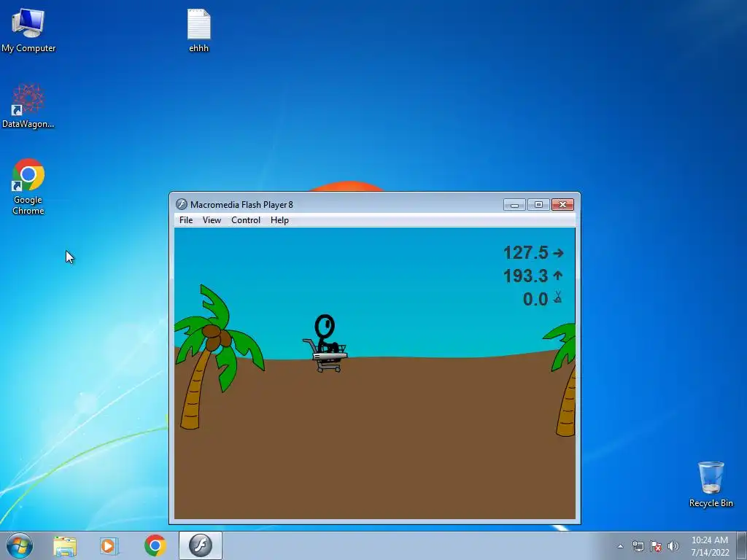This screenshot has height=560, width=747.
Task: Click the Flash Player title bar icon
Action: click(x=181, y=204)
